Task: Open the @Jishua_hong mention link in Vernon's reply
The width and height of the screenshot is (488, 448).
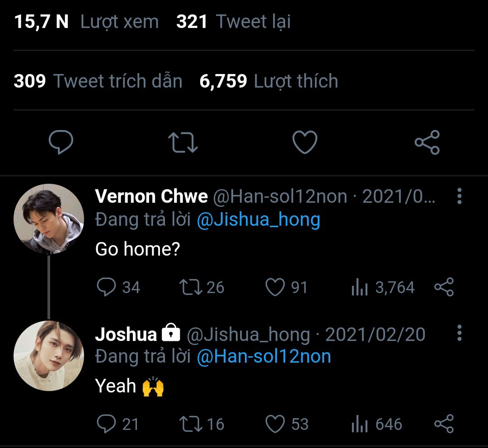Action: 258,219
